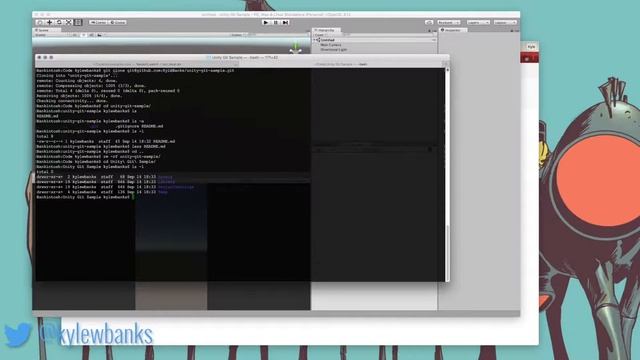Open the Gizmos dropdown in Scene view
This screenshot has width=640, height=360.
click(x=237, y=35)
